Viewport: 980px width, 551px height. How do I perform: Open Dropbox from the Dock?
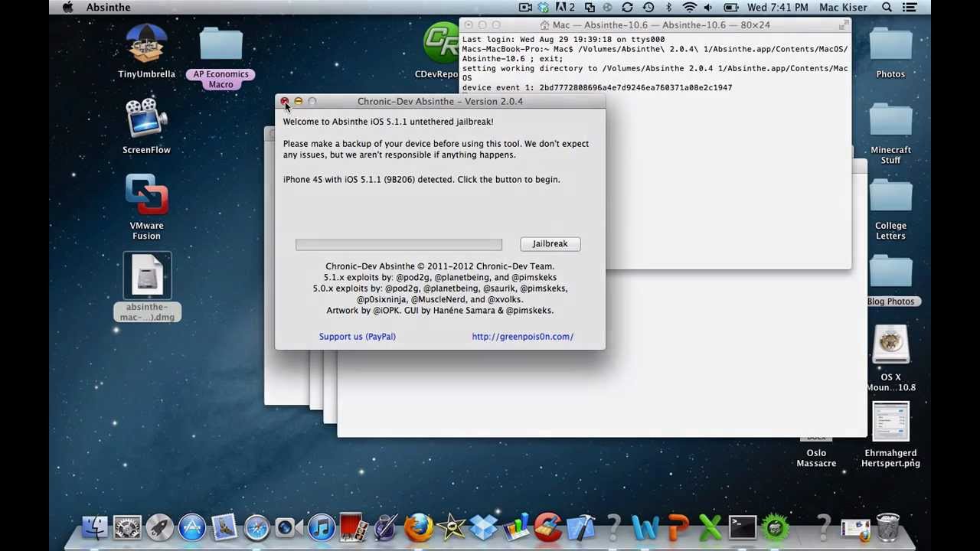[x=484, y=527]
